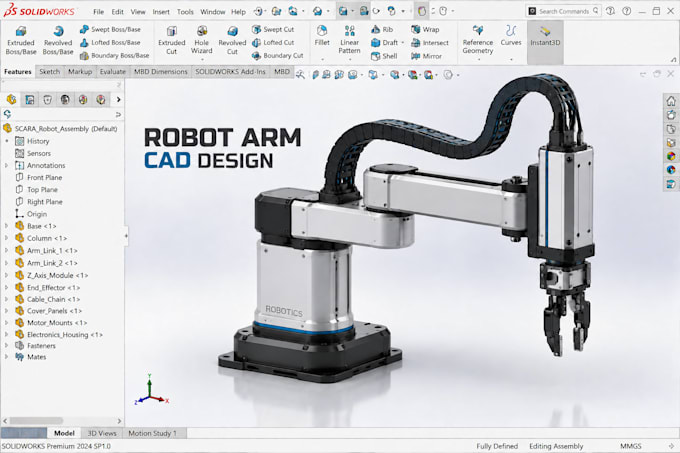Select Boundary Cut

pos(278,55)
